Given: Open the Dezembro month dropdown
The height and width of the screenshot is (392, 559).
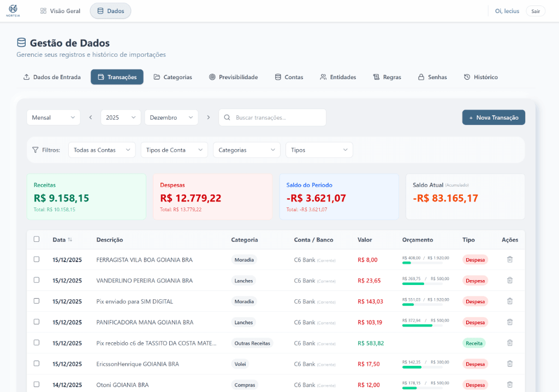Looking at the screenshot, I should tap(171, 117).
